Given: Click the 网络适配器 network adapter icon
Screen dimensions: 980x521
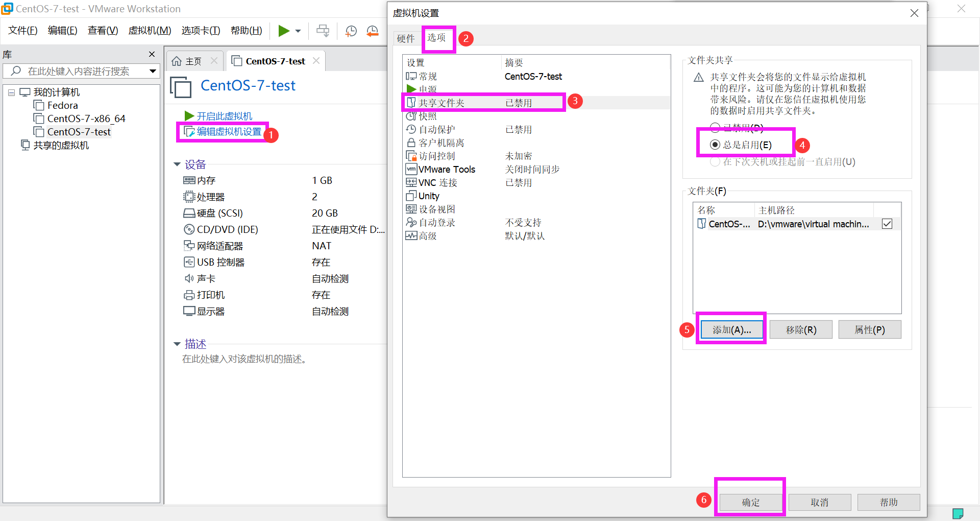Looking at the screenshot, I should (x=189, y=246).
